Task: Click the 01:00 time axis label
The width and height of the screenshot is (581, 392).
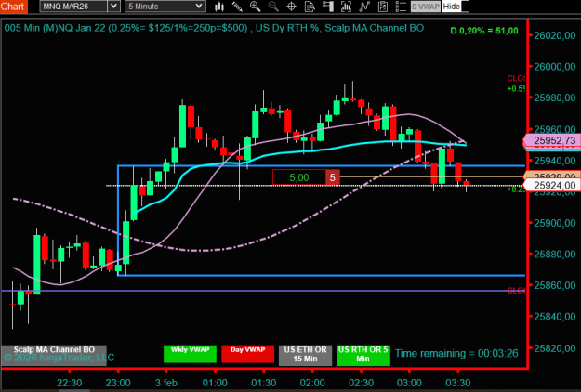Action: (215, 383)
